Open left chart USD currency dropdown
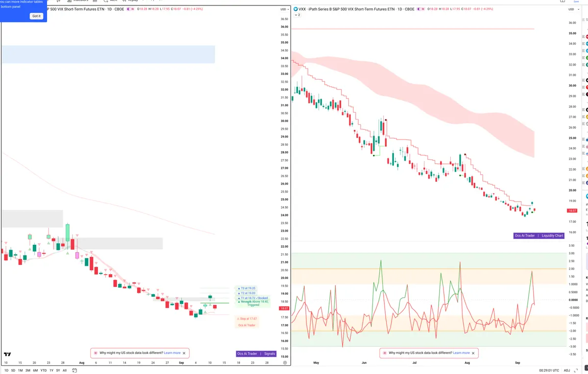Image resolution: width=588 pixels, height=374 pixels. [x=284, y=9]
